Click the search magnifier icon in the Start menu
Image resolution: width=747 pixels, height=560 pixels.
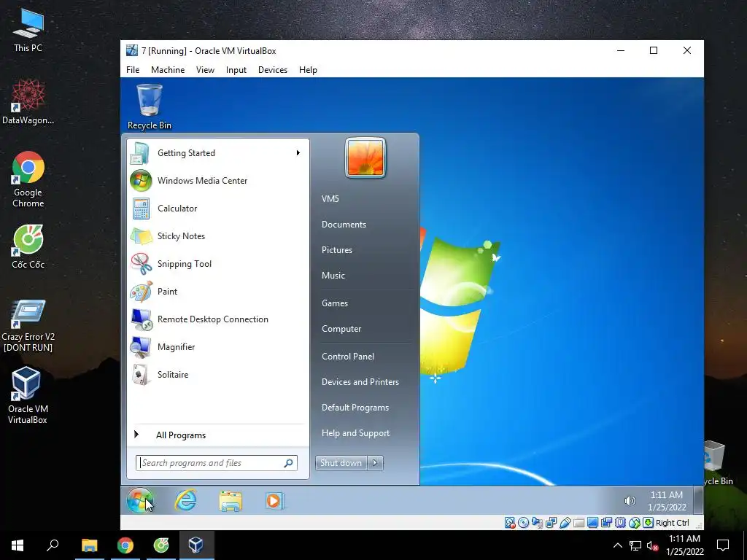click(x=289, y=463)
